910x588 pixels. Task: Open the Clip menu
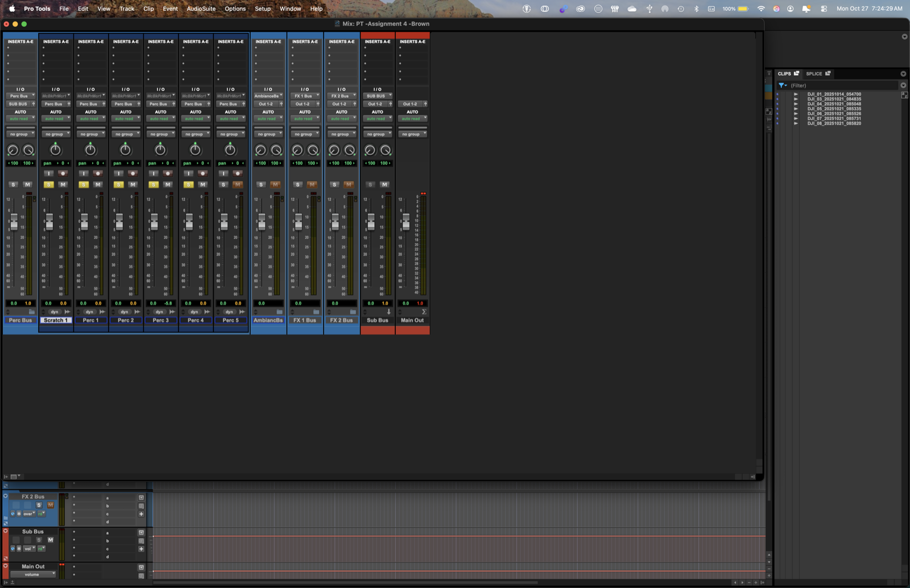(x=148, y=9)
